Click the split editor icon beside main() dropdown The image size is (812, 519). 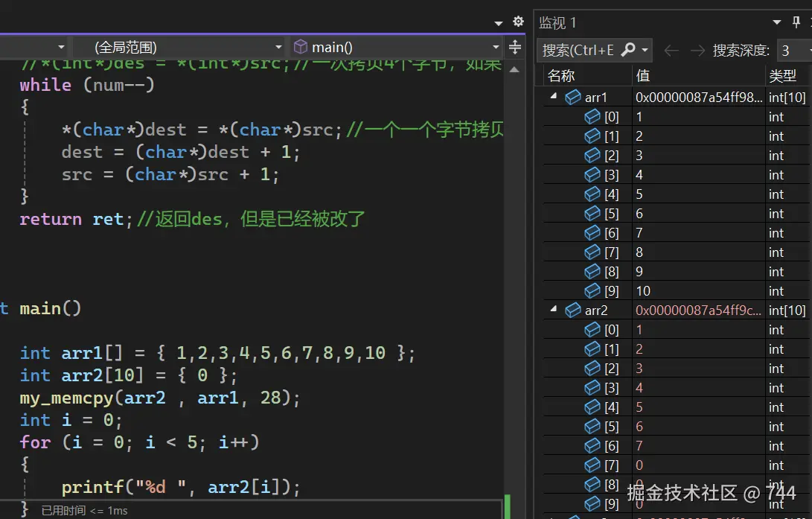click(x=514, y=47)
